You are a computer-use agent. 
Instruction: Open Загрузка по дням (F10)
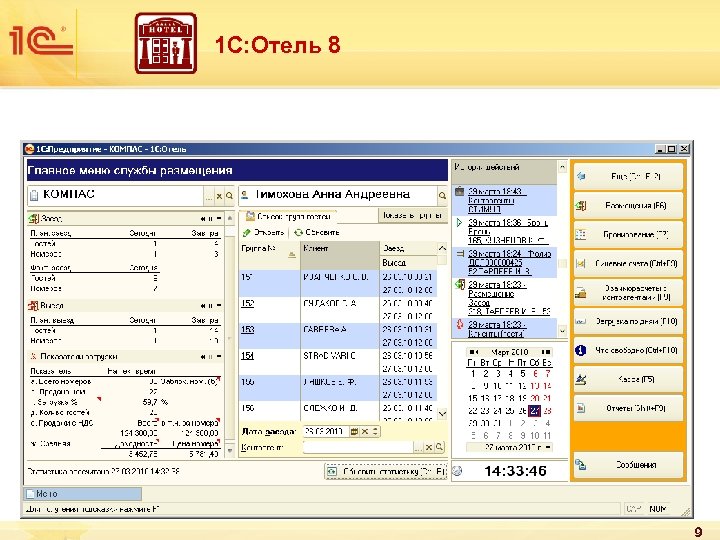point(628,321)
